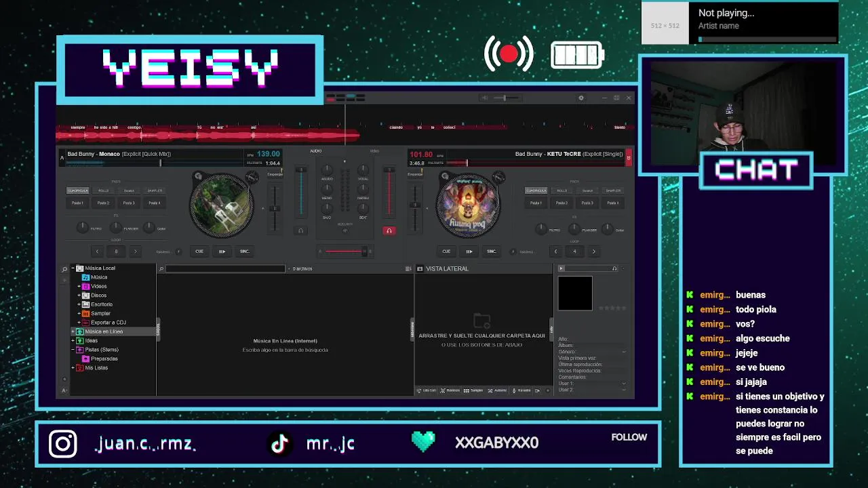Click deck A volume fader
The height and width of the screenshot is (488, 868).
301,193
